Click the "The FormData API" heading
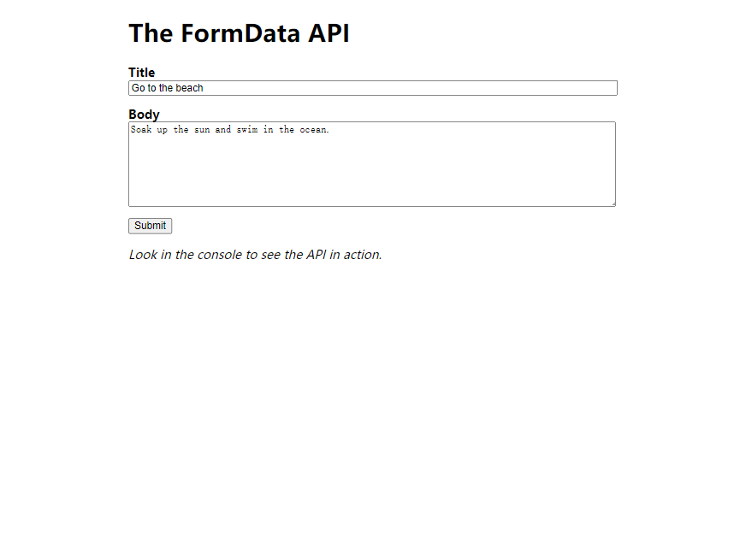The height and width of the screenshot is (560, 740). click(239, 33)
